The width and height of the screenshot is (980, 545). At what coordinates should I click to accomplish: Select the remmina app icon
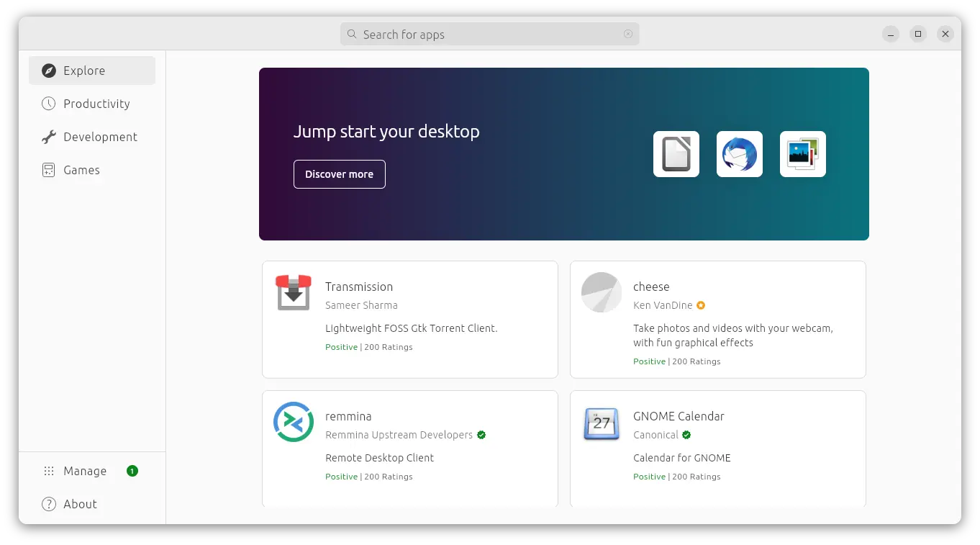294,422
